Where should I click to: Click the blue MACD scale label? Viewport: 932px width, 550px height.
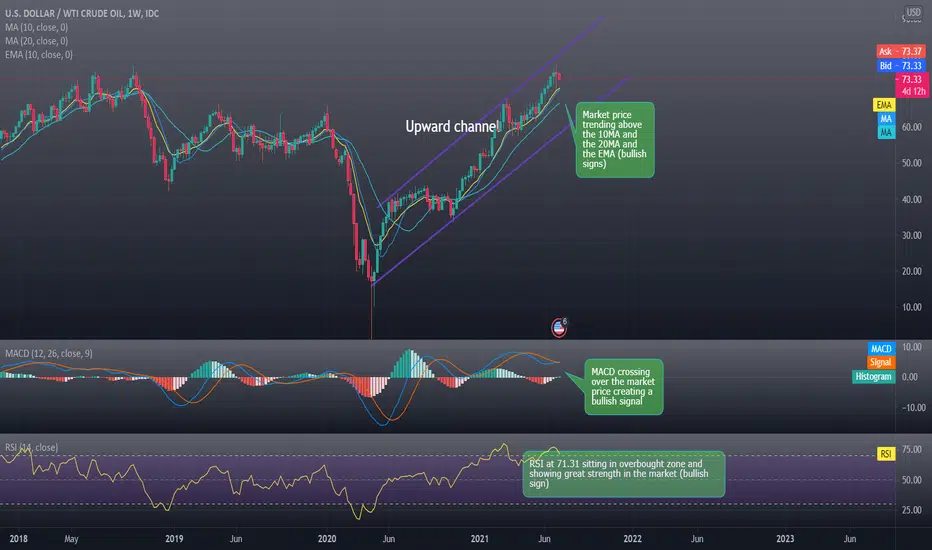[881, 349]
